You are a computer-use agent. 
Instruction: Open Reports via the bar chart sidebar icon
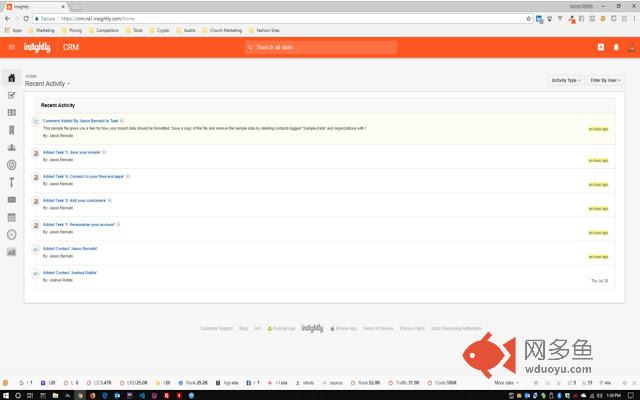point(11,252)
